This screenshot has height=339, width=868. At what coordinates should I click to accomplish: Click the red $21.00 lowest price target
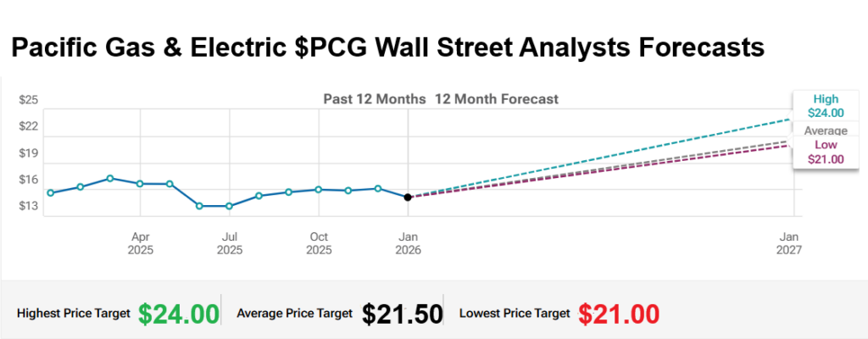point(619,314)
